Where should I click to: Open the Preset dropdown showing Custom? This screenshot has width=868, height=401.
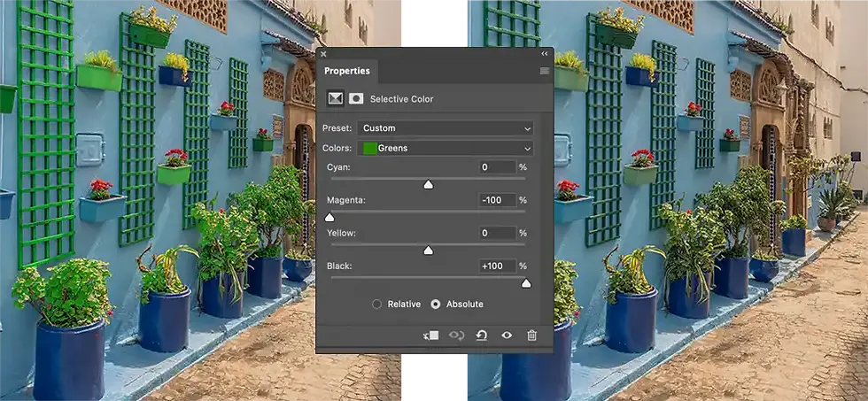tap(445, 128)
